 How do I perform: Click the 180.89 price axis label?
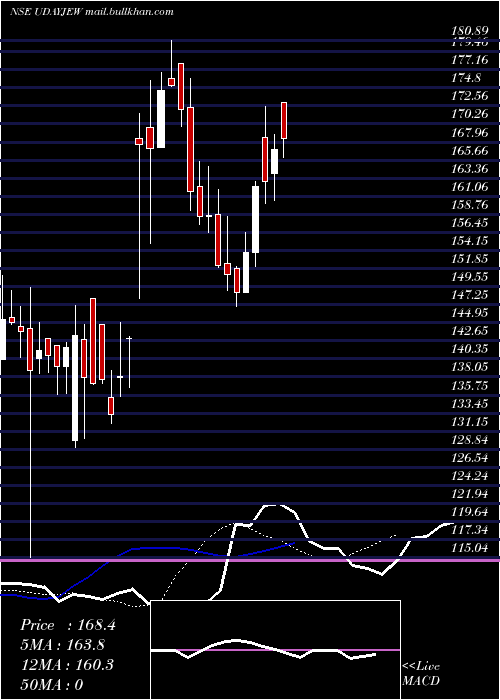[x=469, y=31]
